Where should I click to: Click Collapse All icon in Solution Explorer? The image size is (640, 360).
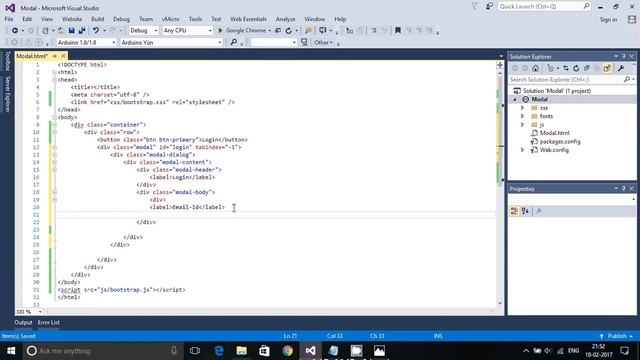(587, 68)
